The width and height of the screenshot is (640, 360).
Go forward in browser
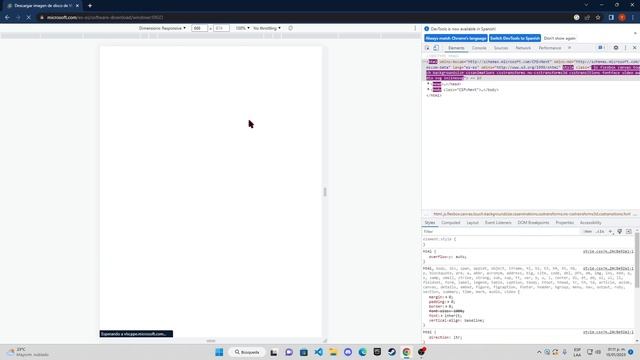pos(18,18)
